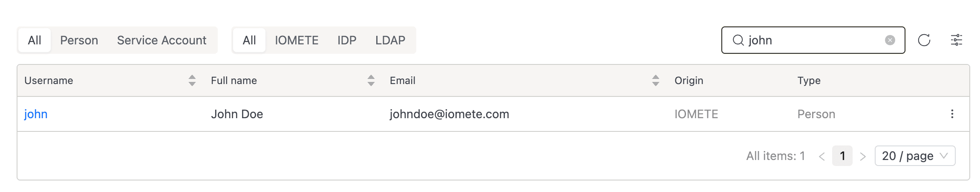
Task: Expand the 20 / page size dropdown
Action: pyautogui.click(x=914, y=156)
